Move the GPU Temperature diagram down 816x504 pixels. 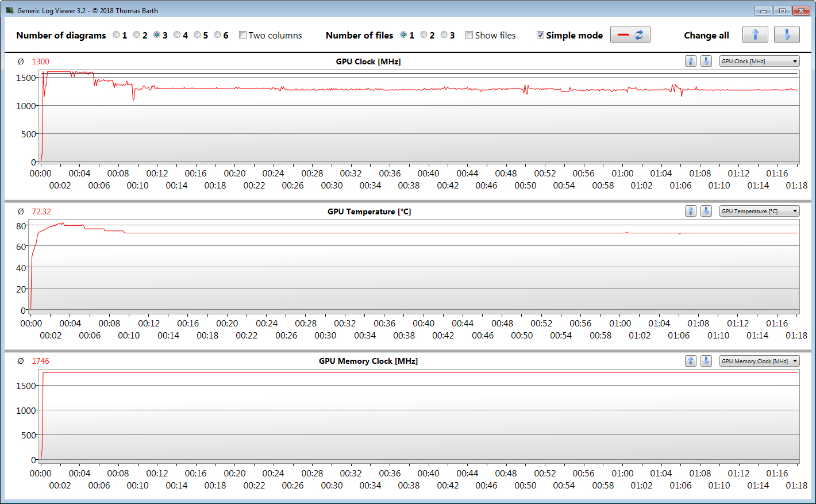[707, 211]
